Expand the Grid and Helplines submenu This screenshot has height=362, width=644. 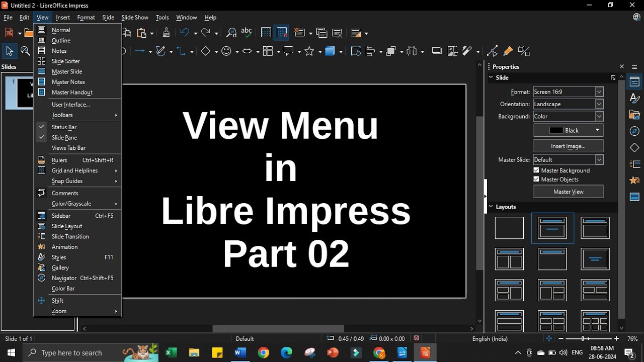click(x=77, y=170)
